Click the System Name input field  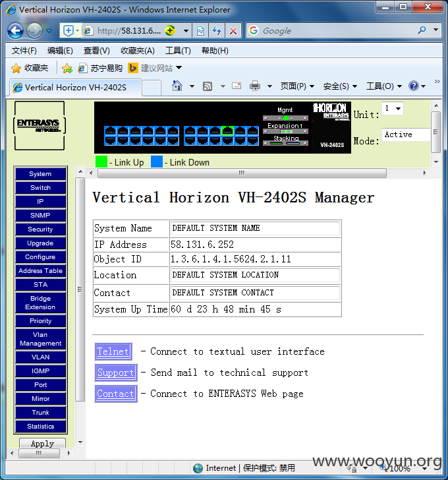pos(255,228)
